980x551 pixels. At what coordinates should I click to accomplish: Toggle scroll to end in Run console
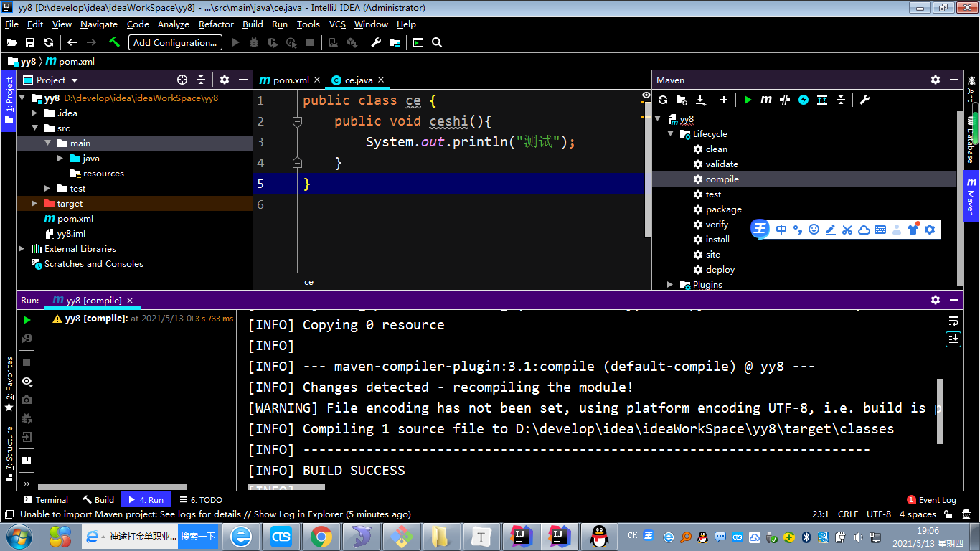953,339
